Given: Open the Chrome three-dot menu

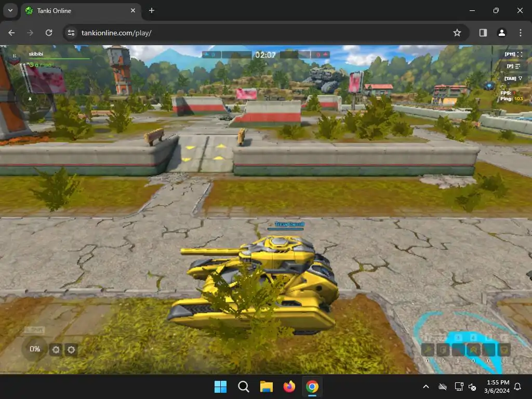Looking at the screenshot, I should coord(520,33).
